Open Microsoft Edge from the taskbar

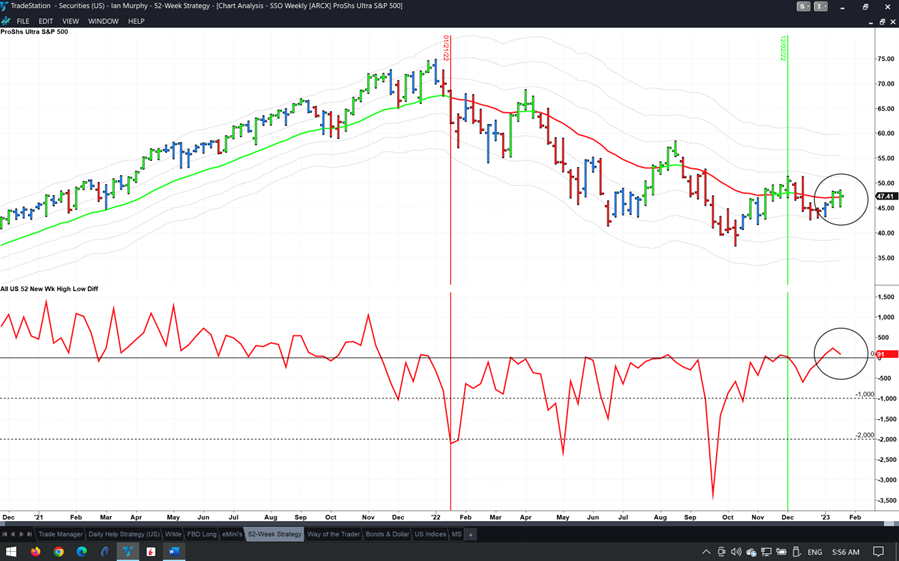tap(82, 551)
